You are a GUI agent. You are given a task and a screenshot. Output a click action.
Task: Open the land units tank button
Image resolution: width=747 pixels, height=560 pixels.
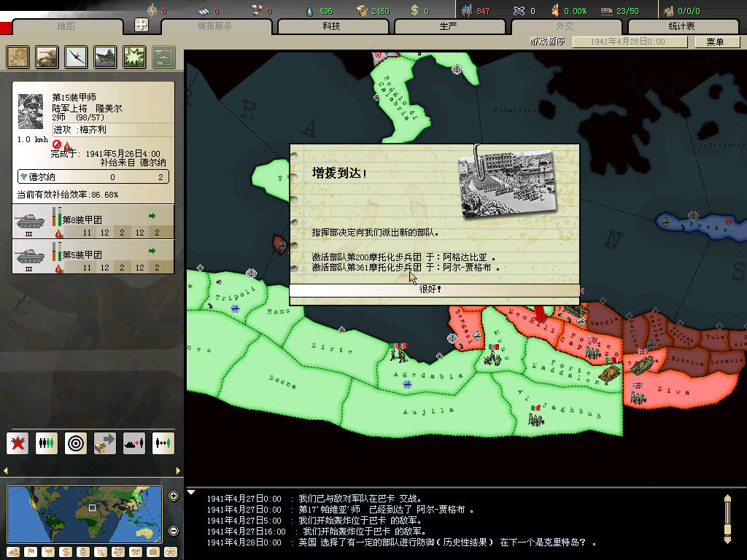pyautogui.click(x=47, y=57)
